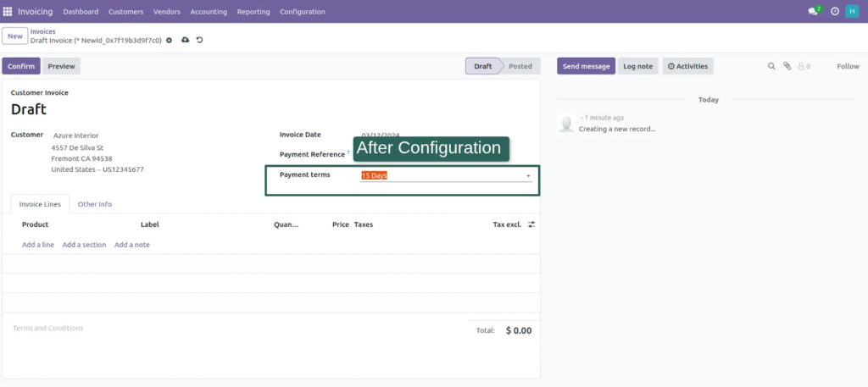This screenshot has width=868, height=387.
Task: Adjust columns with the optional fields toggle icon
Action: pos(531,224)
